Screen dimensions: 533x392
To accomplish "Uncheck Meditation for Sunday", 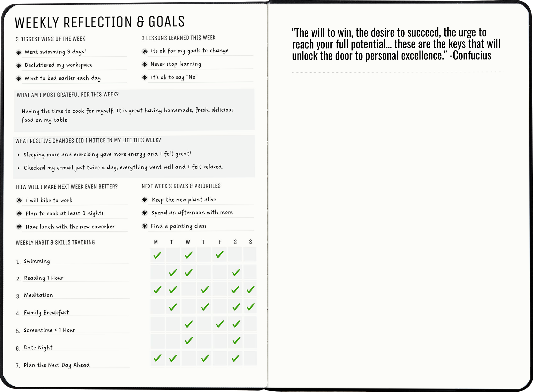I will pyautogui.click(x=250, y=289).
